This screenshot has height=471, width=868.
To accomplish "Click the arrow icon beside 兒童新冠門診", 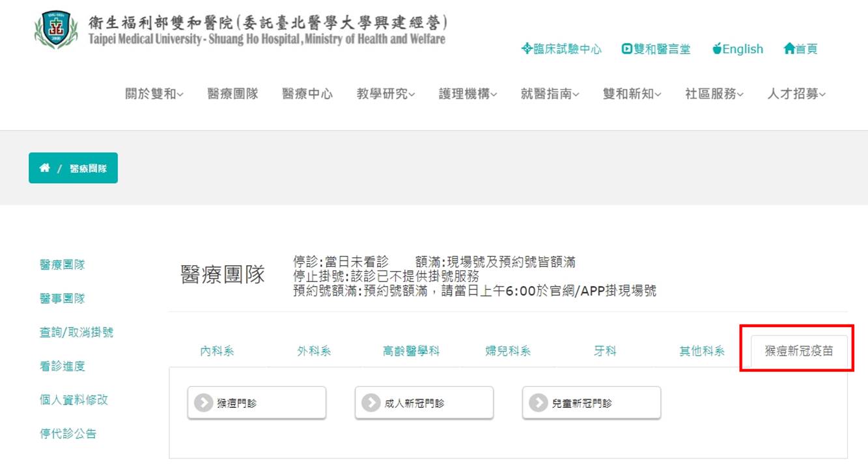I will (x=538, y=403).
